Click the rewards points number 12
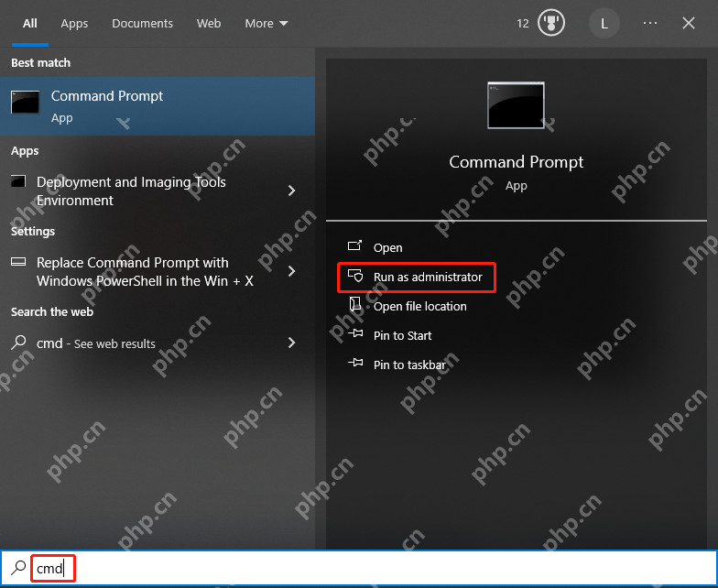 point(522,24)
